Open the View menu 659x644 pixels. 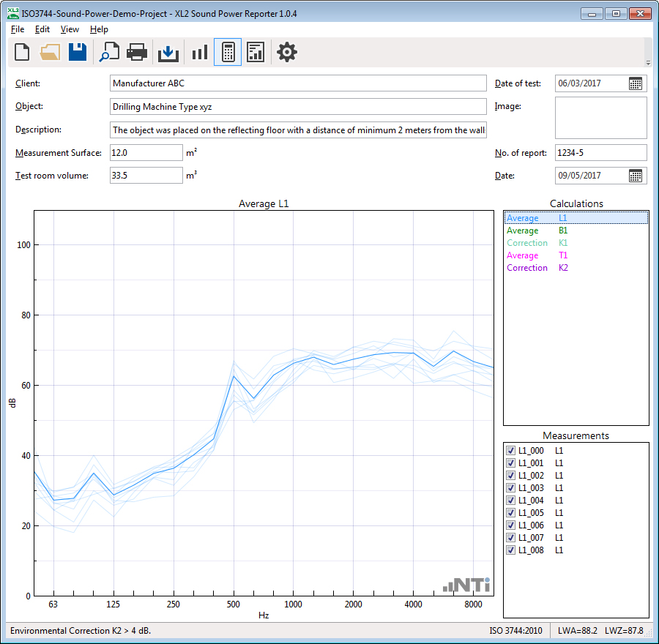pos(70,29)
